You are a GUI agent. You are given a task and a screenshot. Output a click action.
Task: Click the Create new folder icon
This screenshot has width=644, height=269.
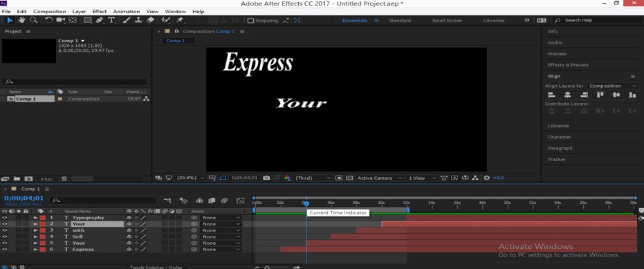tap(17, 178)
